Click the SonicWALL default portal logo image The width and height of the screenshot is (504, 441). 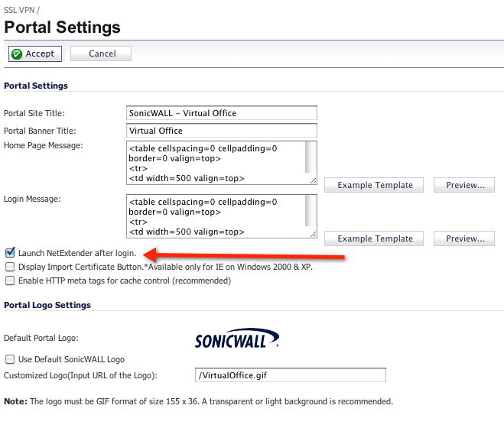pyautogui.click(x=237, y=339)
